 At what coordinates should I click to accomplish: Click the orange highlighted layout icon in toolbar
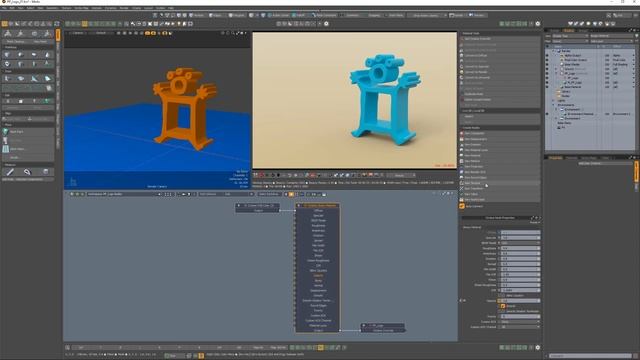click(x=84, y=24)
